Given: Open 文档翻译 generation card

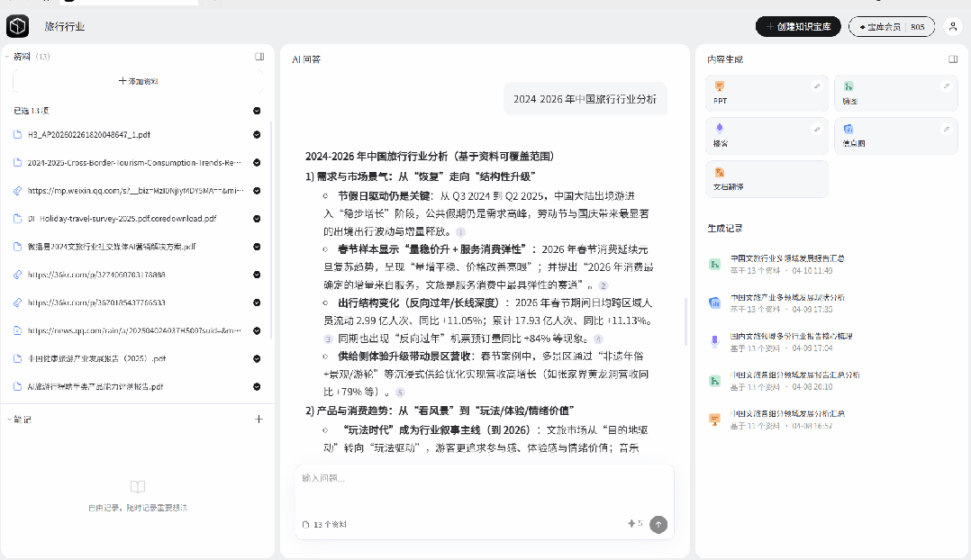Looking at the screenshot, I should click(767, 179).
